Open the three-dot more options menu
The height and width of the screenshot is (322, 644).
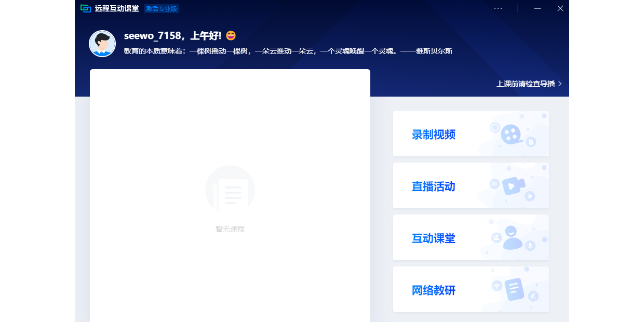pyautogui.click(x=498, y=8)
